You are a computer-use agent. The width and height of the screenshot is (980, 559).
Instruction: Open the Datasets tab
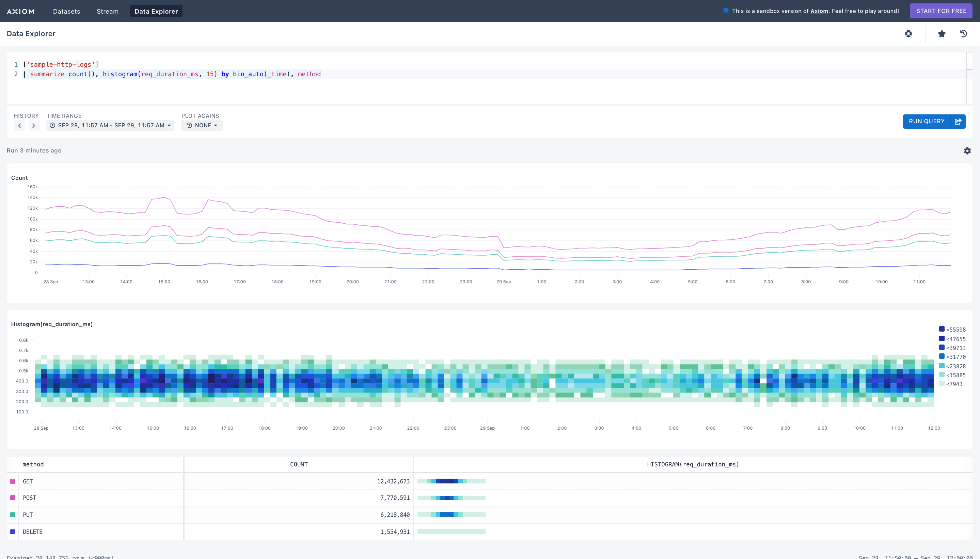(x=66, y=11)
